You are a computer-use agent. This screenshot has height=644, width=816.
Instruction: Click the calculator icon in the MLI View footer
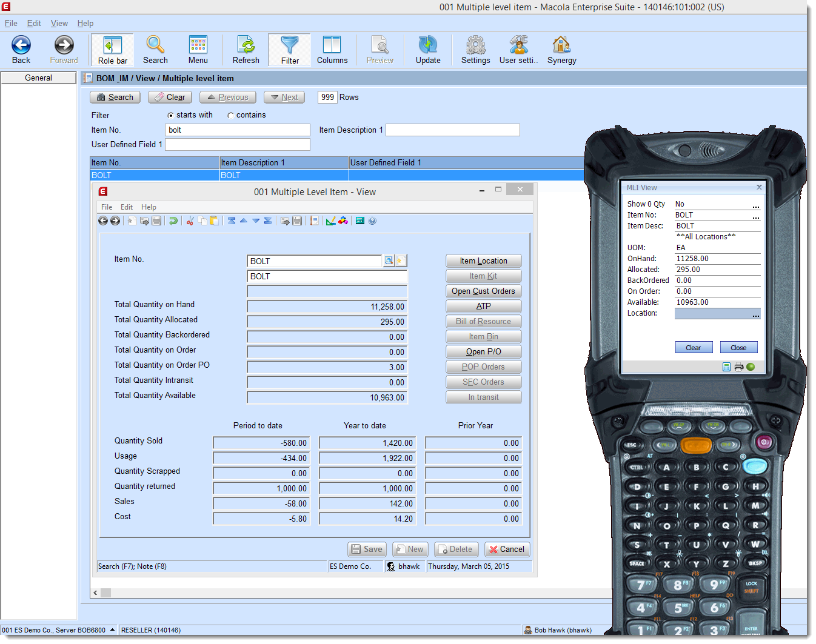[x=727, y=367]
